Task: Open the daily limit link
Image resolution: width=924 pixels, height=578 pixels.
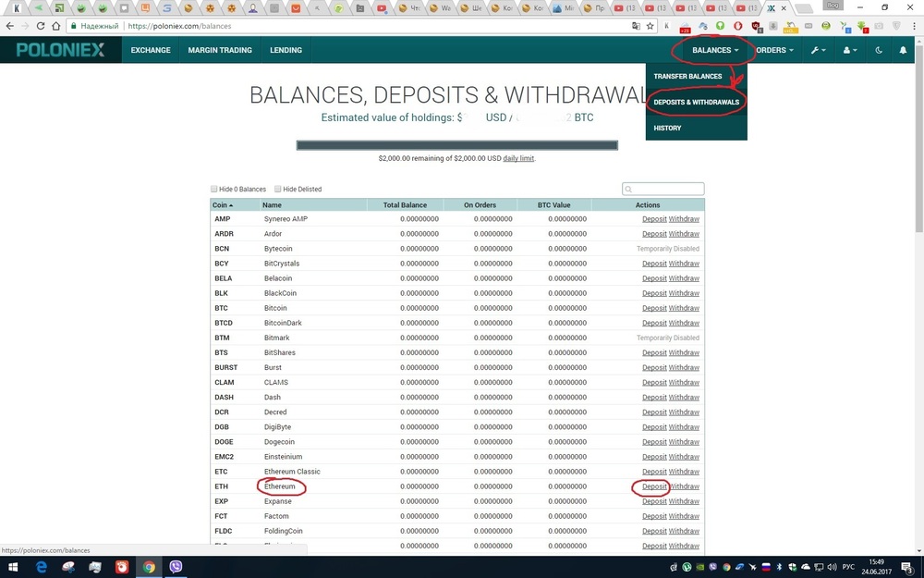Action: pyautogui.click(x=518, y=159)
